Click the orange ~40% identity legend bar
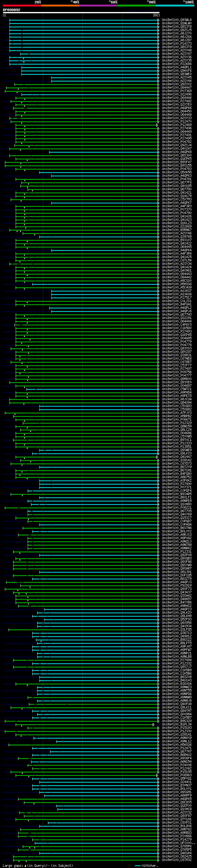The width and height of the screenshot is (197, 868). click(60, 6)
